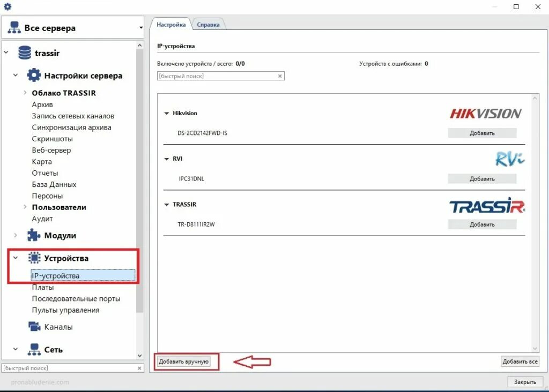This screenshot has height=392, width=549.
Task: Collapse the Настройки сервера section
Action: (x=16, y=75)
